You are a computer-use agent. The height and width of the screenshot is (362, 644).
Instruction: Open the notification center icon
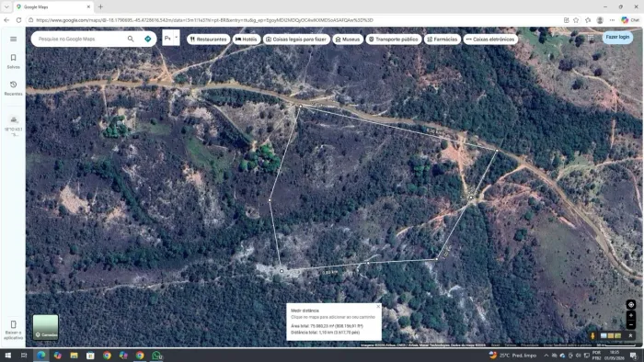(633, 356)
